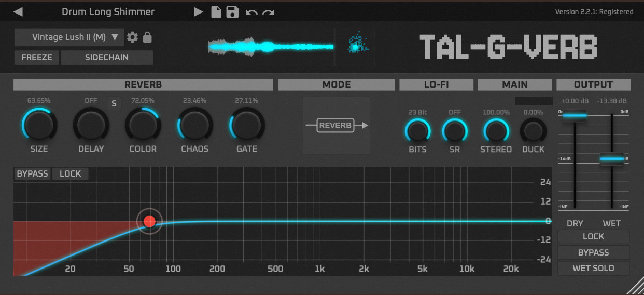This screenshot has width=644, height=295.
Task: Open the Vintage Lush II (M) dropdown
Action: coord(69,37)
